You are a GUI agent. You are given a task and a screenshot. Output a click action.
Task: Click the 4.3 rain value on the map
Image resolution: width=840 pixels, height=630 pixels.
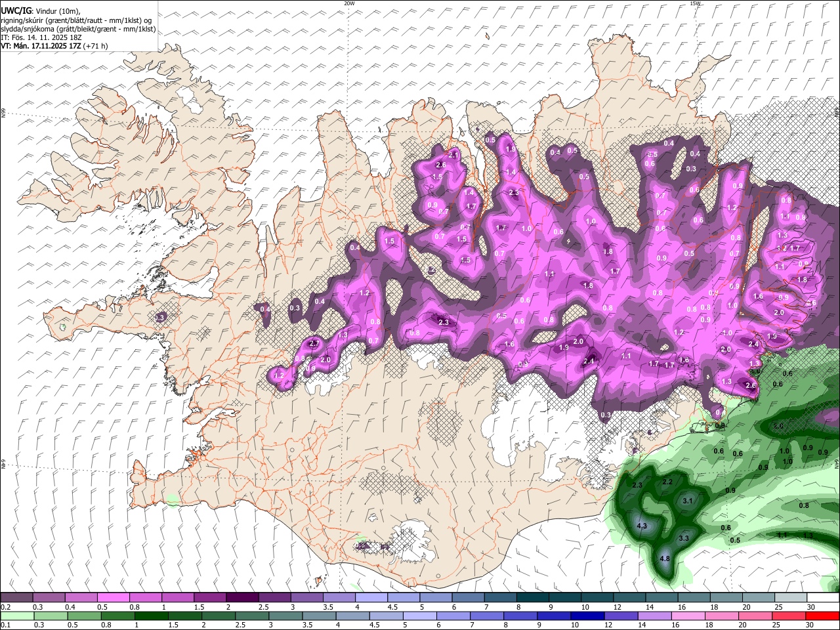tap(642, 526)
